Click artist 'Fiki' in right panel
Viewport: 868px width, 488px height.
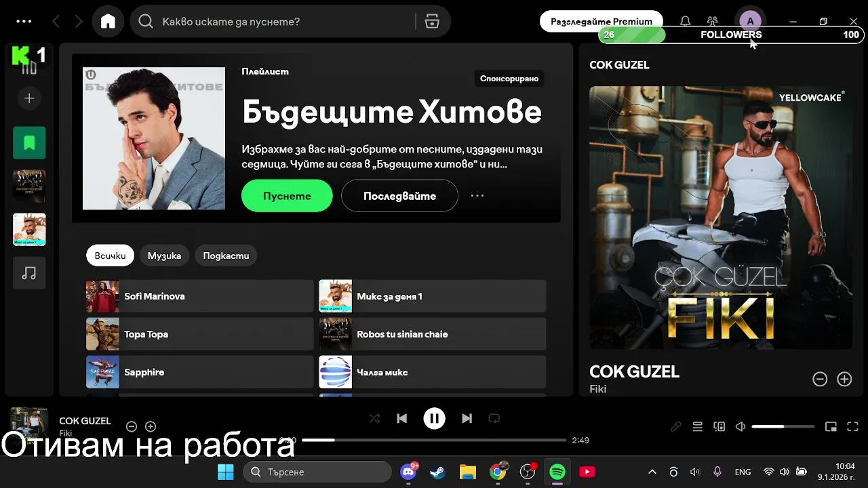click(x=597, y=389)
